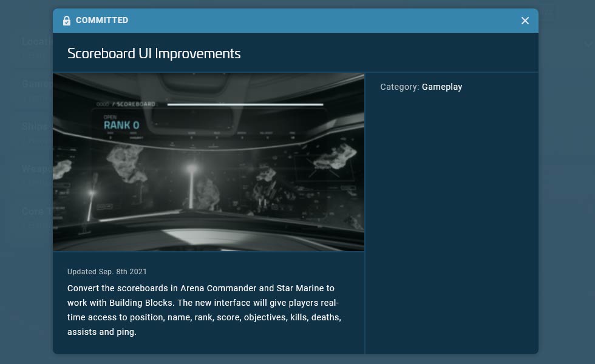Click the description paragraph about Arena Commander scoreboards
The image size is (595, 364).
pyautogui.click(x=204, y=310)
